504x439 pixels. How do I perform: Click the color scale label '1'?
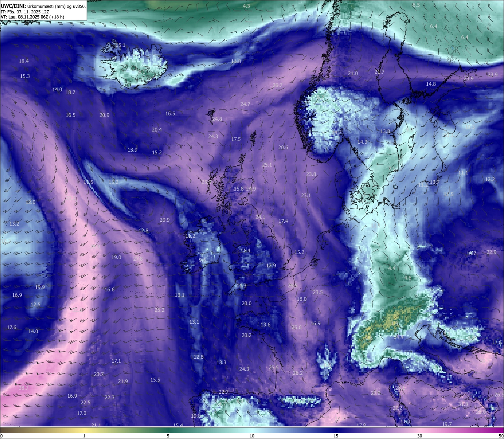84,436
